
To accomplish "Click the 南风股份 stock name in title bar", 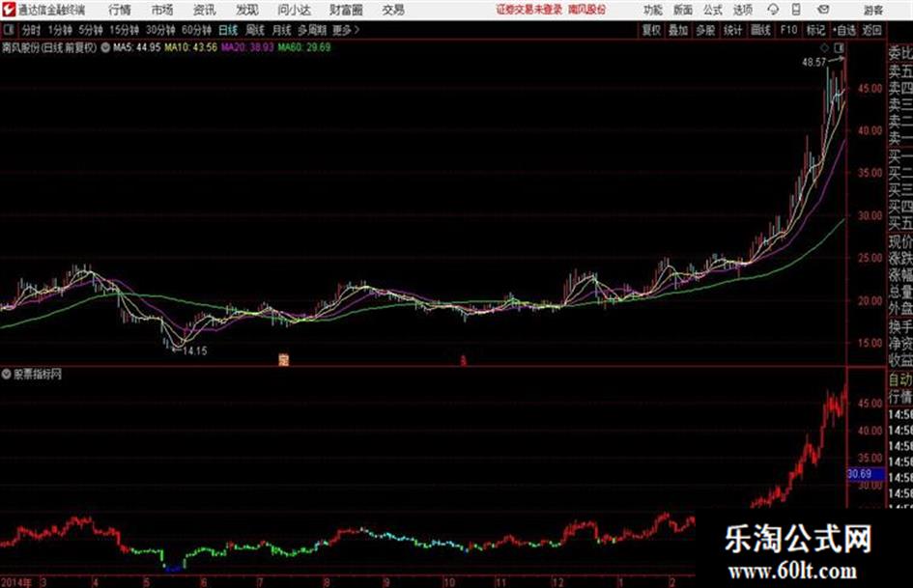I will [586, 10].
